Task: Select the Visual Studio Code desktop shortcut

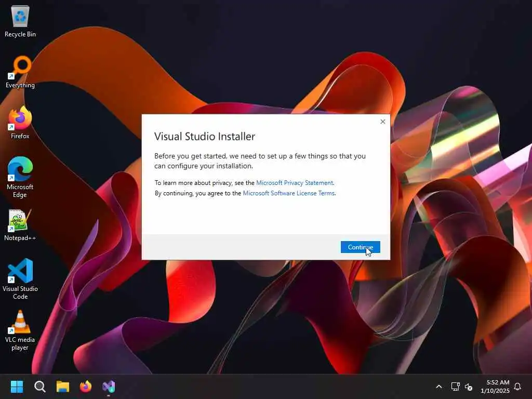Action: point(20,279)
